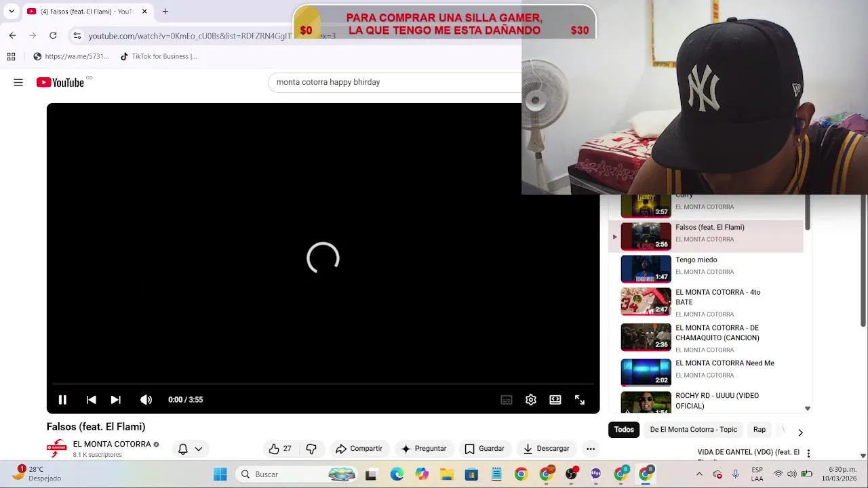Screen dimensions: 868x488
Task: Reload the page in the browser
Action: pyautogui.click(x=53, y=35)
